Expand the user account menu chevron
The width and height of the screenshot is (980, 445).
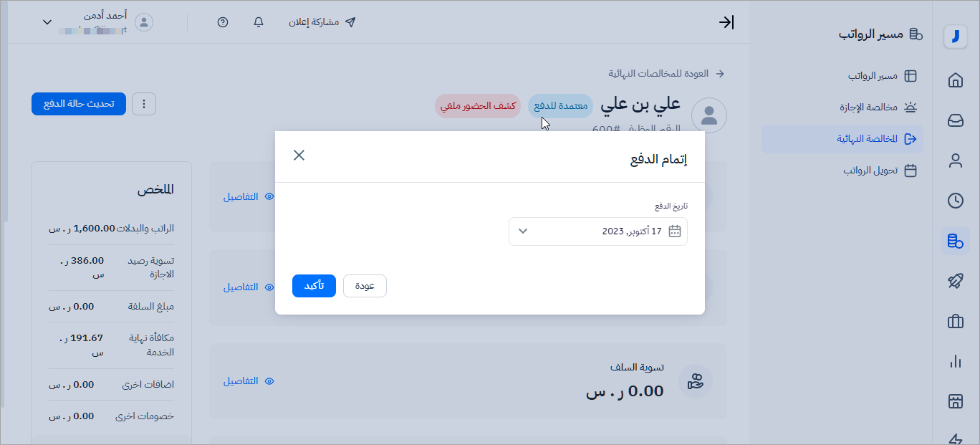click(x=47, y=22)
